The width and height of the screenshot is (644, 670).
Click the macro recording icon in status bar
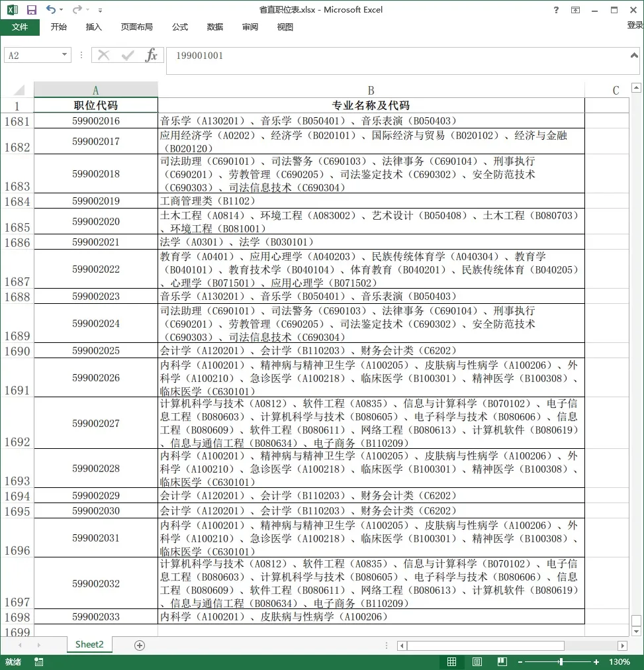coord(39,662)
